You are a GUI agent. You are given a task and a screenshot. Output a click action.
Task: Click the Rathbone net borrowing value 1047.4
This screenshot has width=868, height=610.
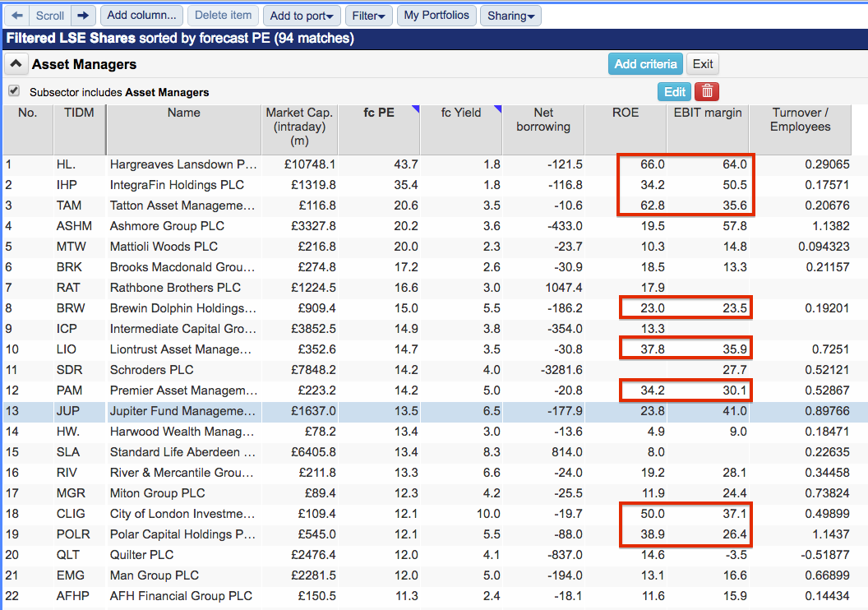(x=564, y=287)
